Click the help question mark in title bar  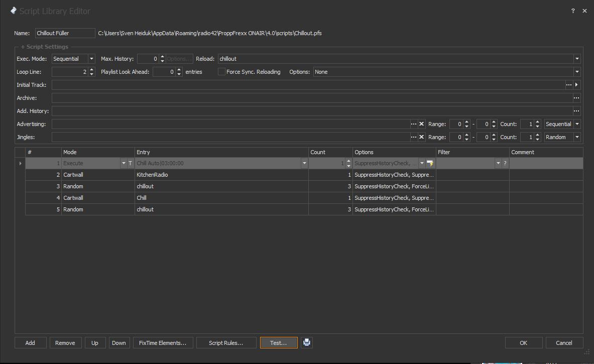click(573, 11)
